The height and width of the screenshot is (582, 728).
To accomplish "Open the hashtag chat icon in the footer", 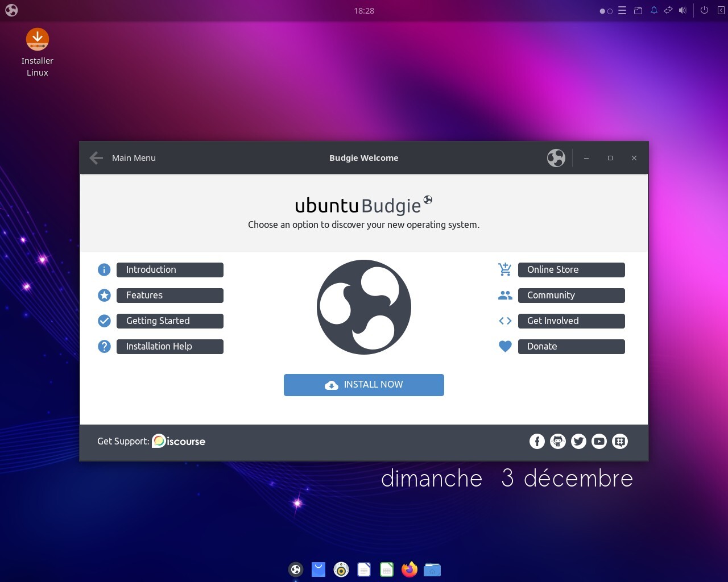I will pyautogui.click(x=620, y=442).
